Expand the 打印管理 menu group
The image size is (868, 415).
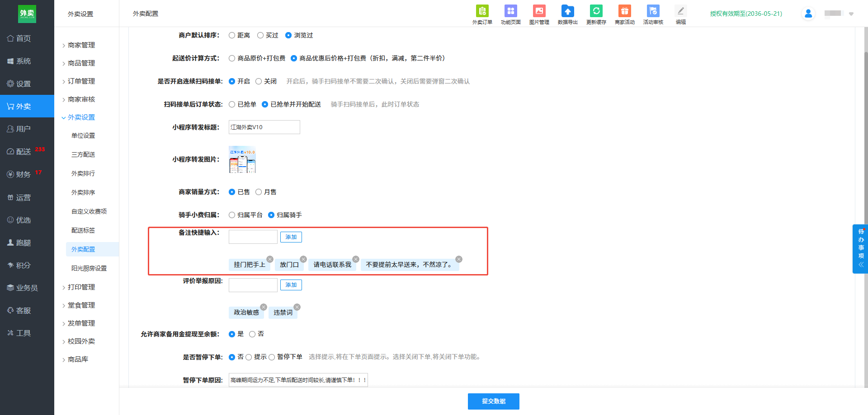tap(81, 287)
